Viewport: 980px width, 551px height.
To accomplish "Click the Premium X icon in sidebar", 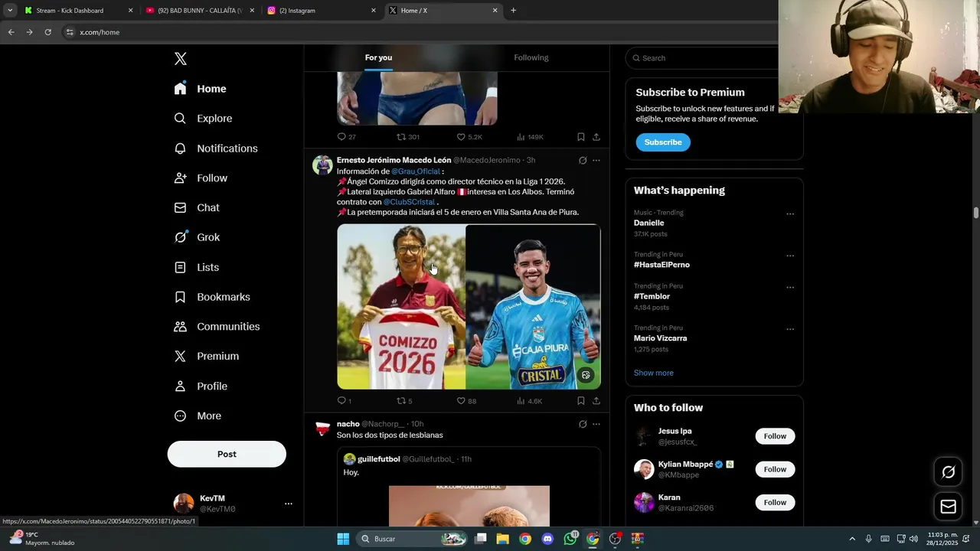I will pos(180,356).
